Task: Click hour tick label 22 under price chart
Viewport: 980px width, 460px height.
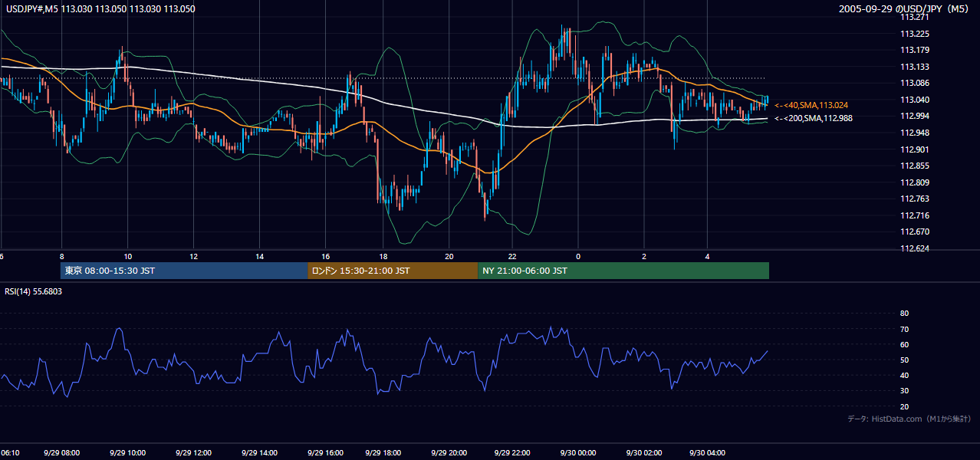Action: (x=512, y=256)
